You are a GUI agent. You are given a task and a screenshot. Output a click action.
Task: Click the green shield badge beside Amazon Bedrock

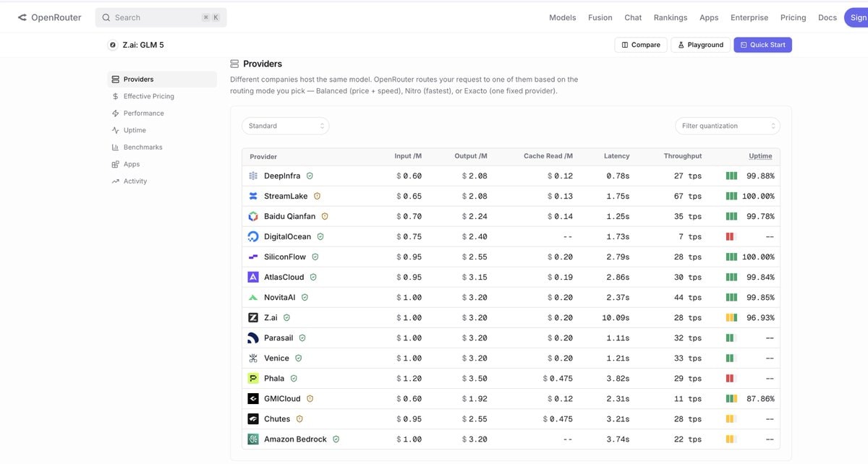336,439
